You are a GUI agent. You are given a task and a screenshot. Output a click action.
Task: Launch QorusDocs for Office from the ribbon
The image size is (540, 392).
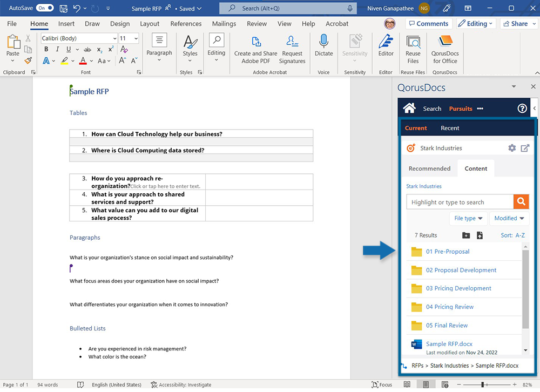tap(445, 49)
